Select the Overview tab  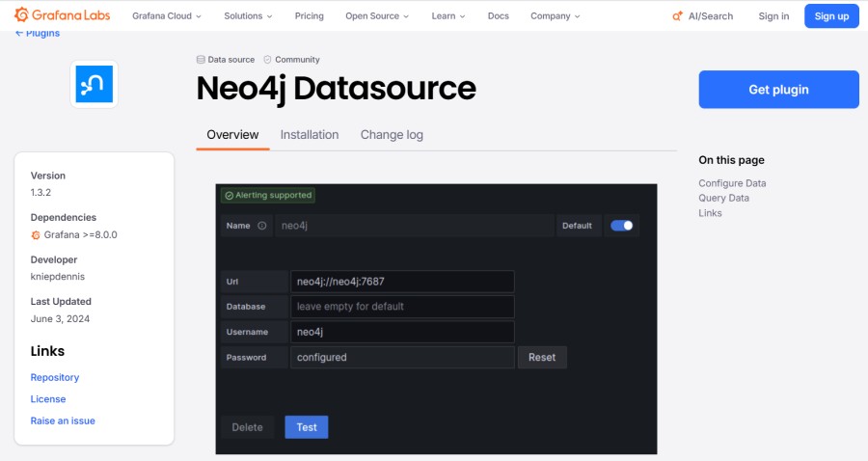232,135
